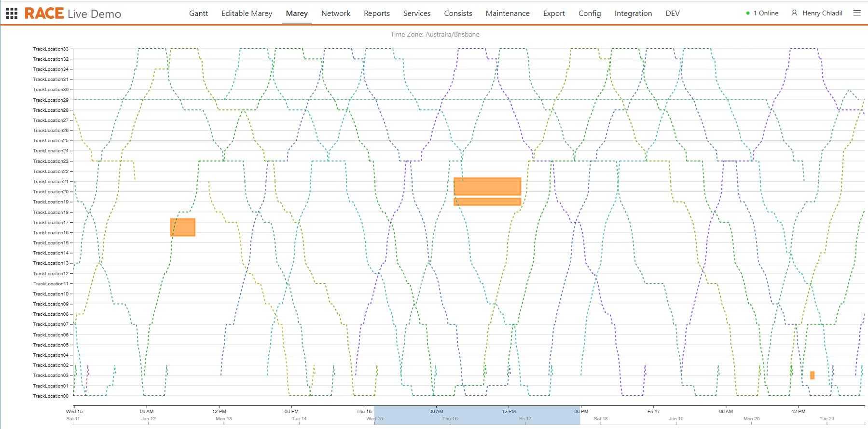
Task: Go to the Reports tab
Action: 376,13
